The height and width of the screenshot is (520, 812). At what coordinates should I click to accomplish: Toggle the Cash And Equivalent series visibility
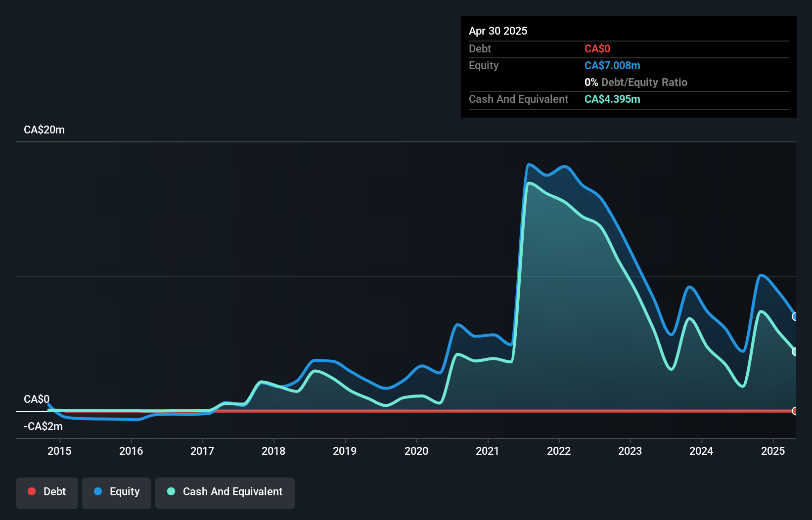pos(225,491)
